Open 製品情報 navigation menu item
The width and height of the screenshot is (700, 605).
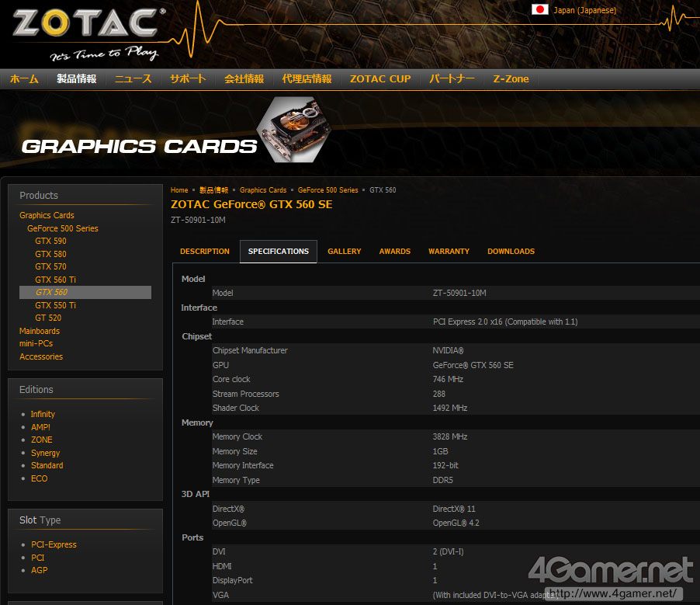tap(76, 79)
